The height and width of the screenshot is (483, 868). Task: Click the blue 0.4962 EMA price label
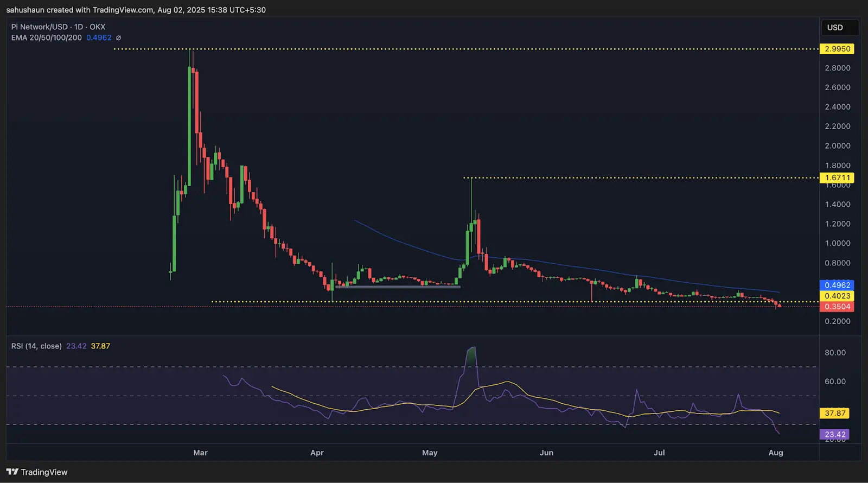[x=837, y=285]
